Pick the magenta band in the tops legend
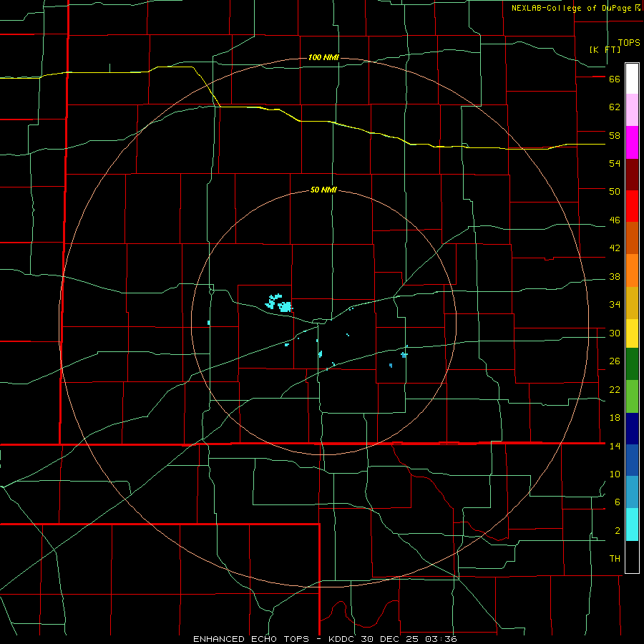Screen dimensions: 644x644 [632, 142]
